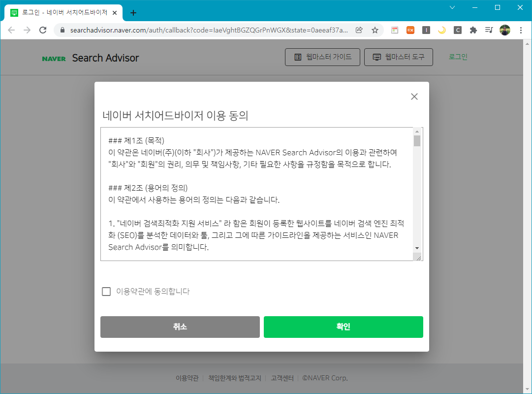Open the tab search dropdown chevron
The height and width of the screenshot is (394, 532).
[x=452, y=7]
